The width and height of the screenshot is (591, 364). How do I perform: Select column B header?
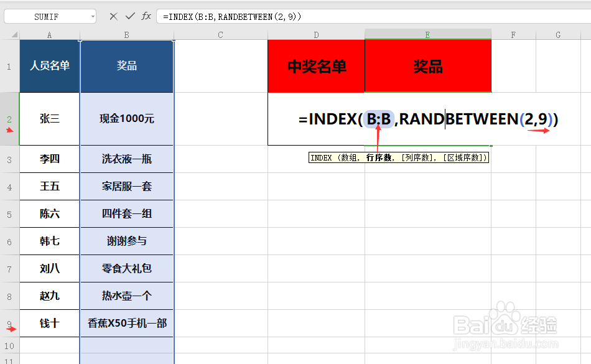pos(127,35)
